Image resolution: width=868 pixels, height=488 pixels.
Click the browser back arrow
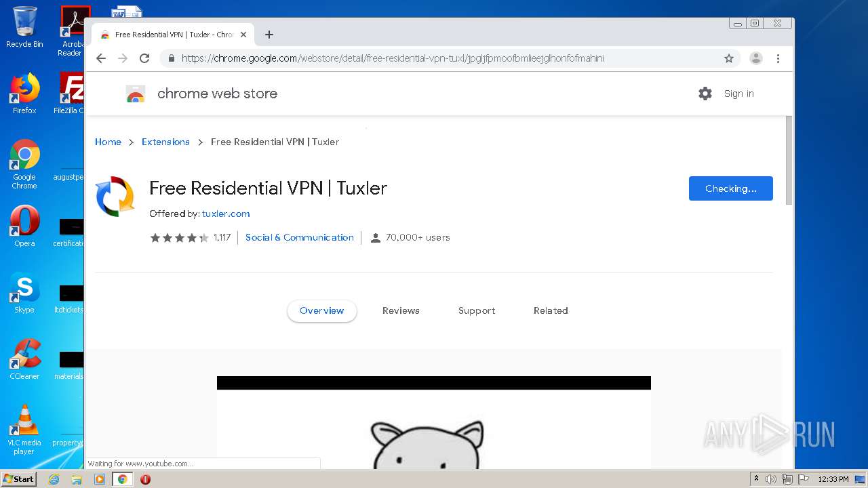[101, 58]
